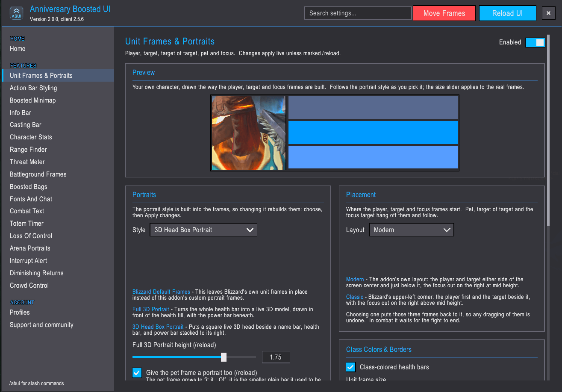Go to Action Bar Styling
The height and width of the screenshot is (392, 562).
[x=33, y=88]
